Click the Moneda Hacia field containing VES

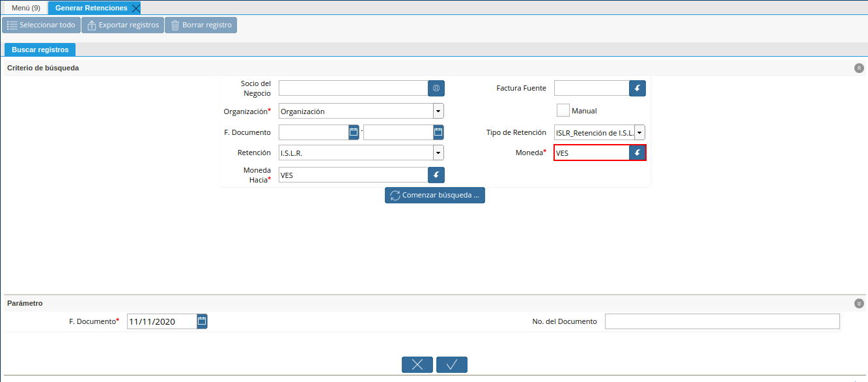point(353,175)
